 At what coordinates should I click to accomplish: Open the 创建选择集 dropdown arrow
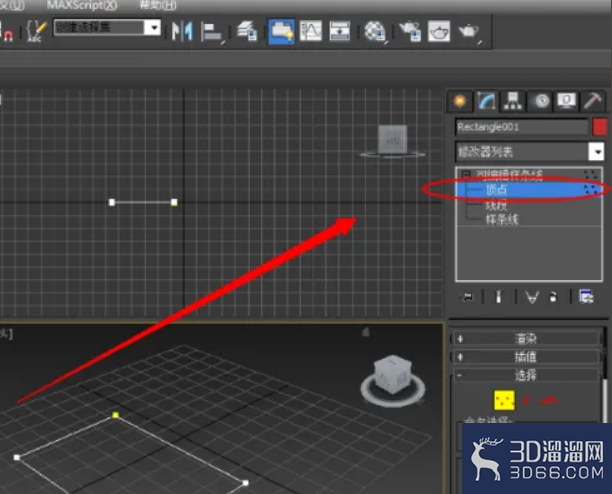[x=153, y=28]
